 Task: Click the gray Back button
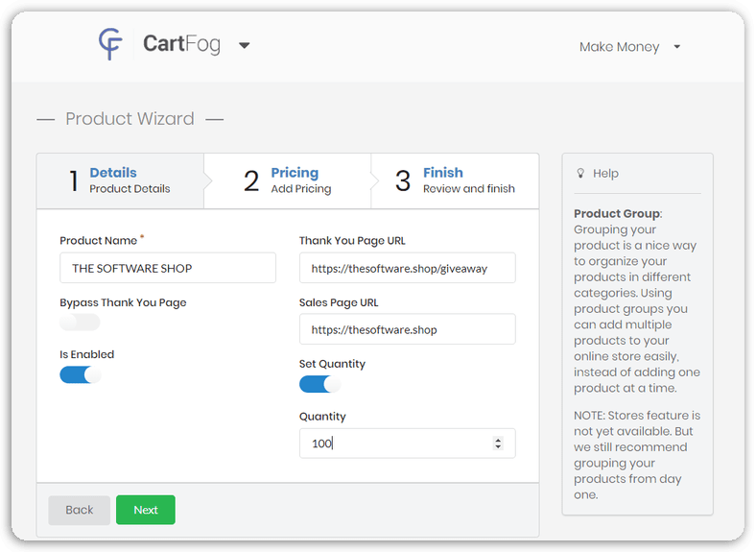tap(79, 510)
